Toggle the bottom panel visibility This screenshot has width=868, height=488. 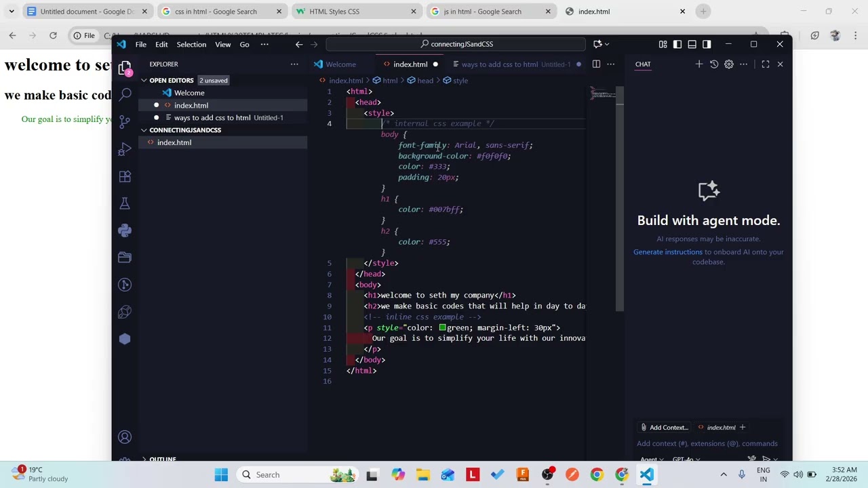coord(692,44)
